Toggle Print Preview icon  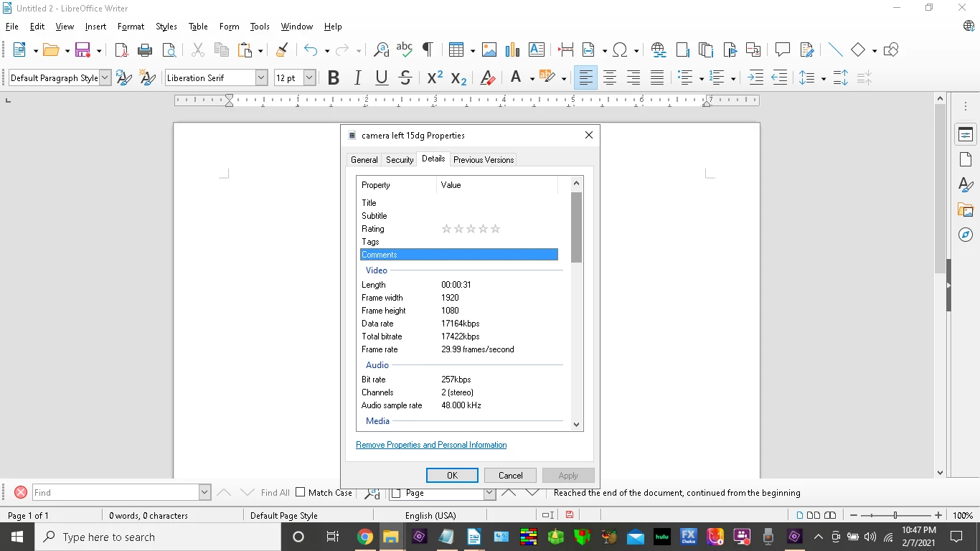click(169, 50)
